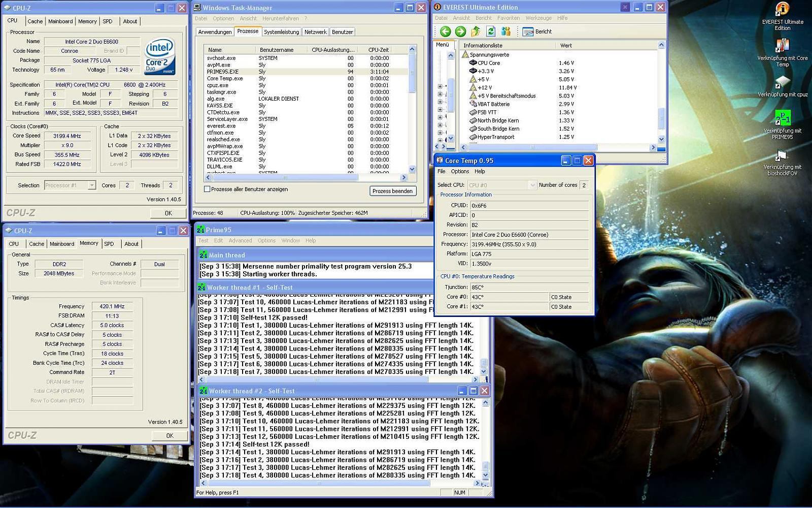Open Select CPU dropdown in Core Temp
Viewport: 812px width, 508px height.
coord(532,185)
